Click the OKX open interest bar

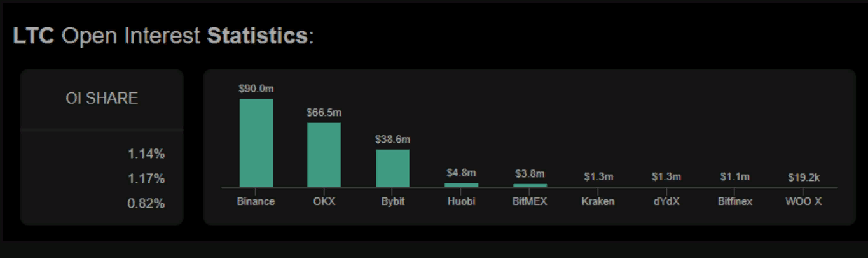[x=324, y=155]
